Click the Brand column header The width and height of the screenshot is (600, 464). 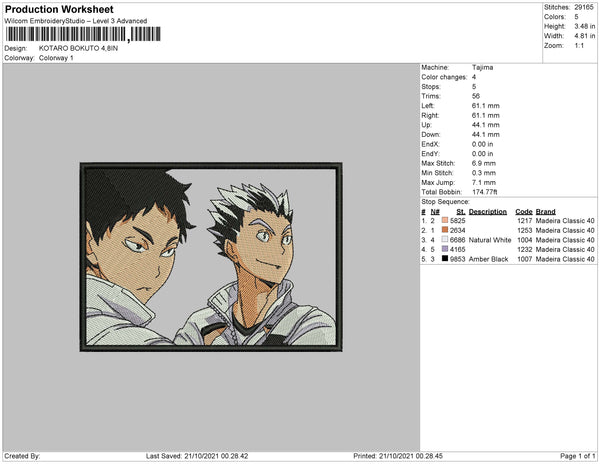[545, 212]
